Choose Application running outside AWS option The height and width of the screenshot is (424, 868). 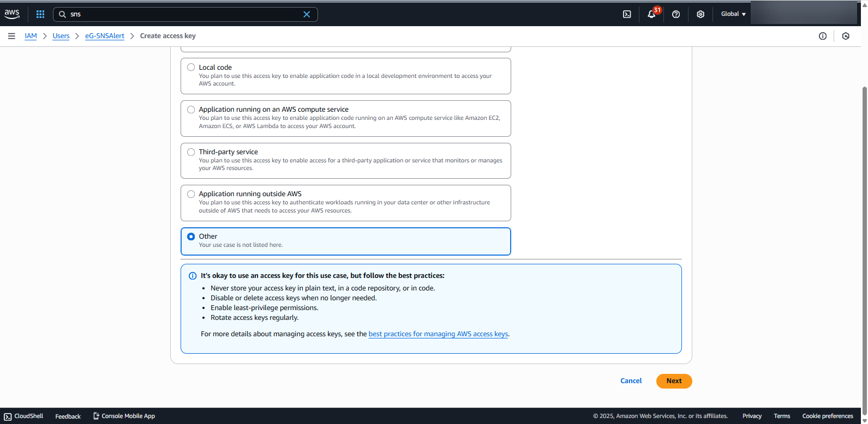coord(191,194)
